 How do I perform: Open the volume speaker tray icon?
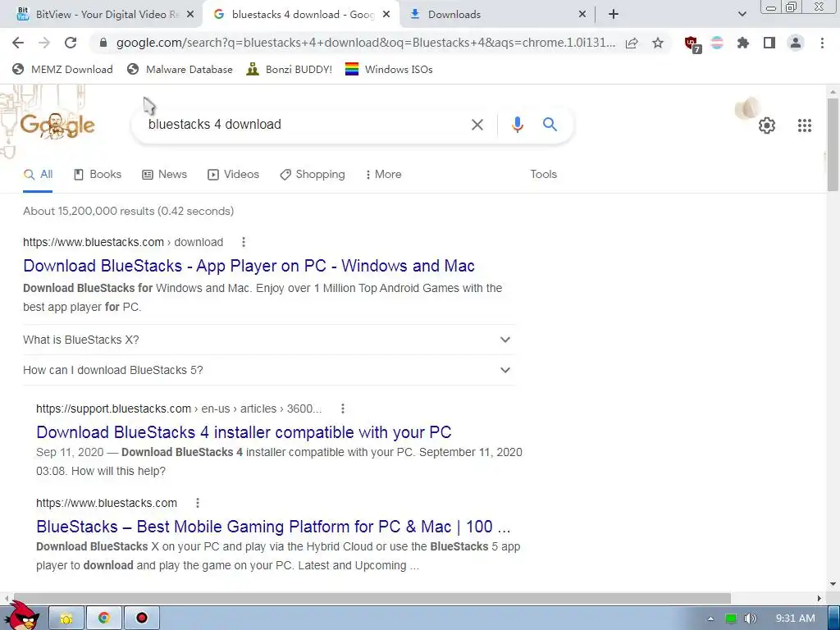pyautogui.click(x=750, y=619)
